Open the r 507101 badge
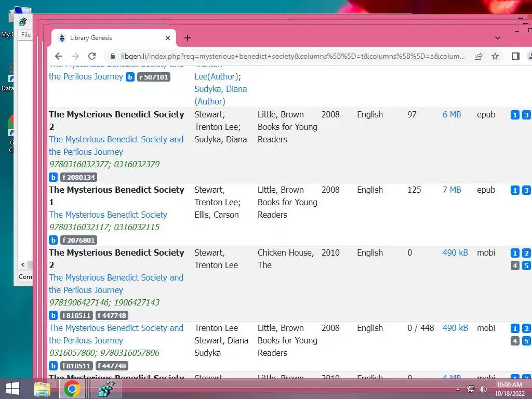Screen dimensions: 532x399 (x=154, y=77)
